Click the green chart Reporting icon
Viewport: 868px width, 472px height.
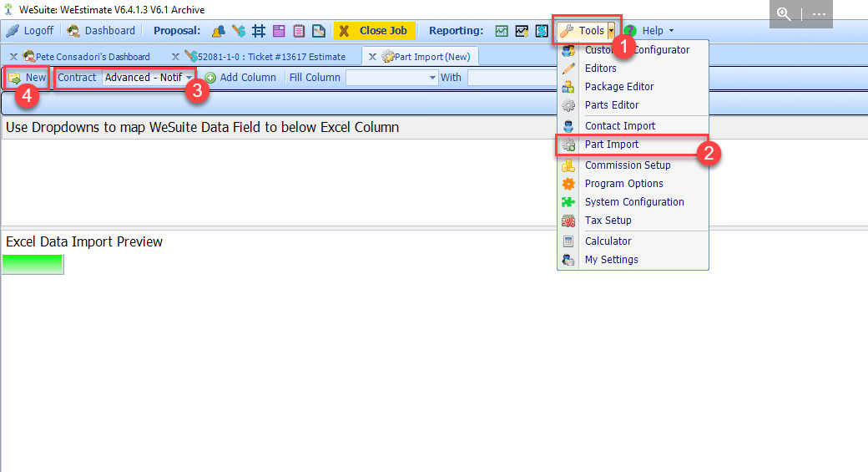(502, 31)
